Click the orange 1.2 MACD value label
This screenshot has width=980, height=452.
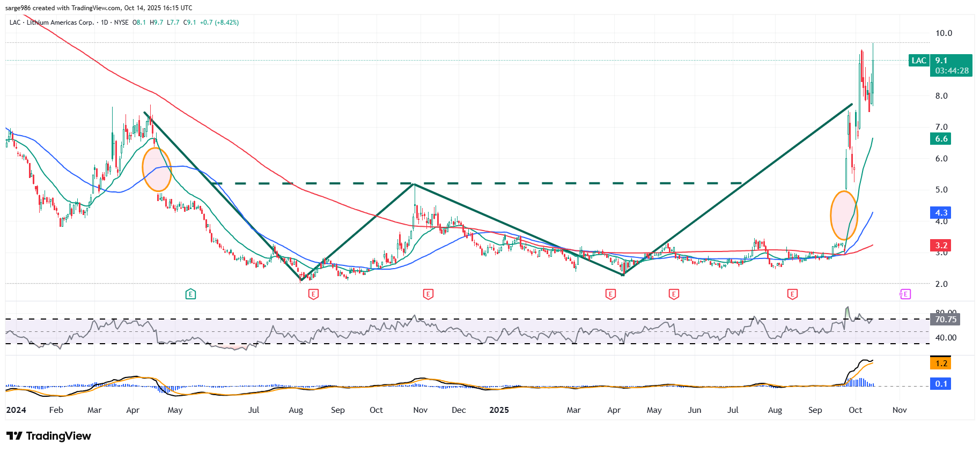tap(941, 364)
